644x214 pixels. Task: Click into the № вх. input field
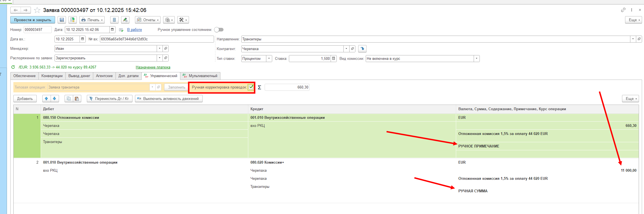[156, 39]
